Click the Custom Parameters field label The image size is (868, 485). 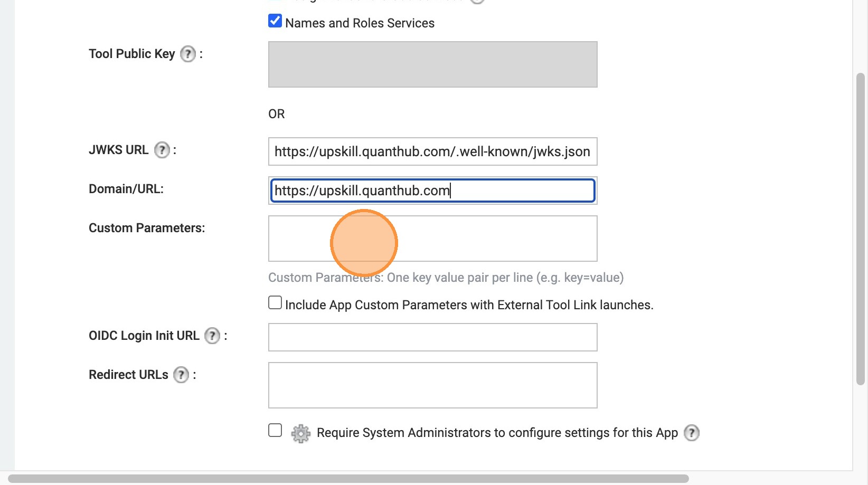point(147,228)
